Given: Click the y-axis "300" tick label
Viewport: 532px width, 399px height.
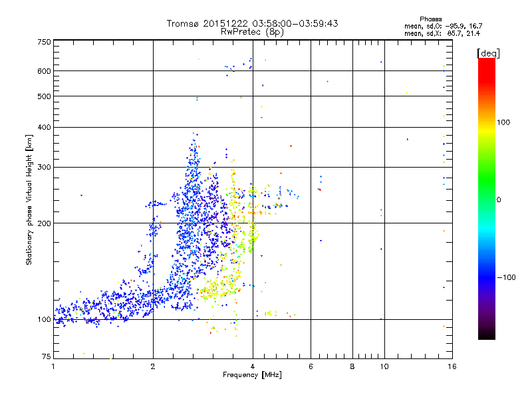Looking at the screenshot, I should tap(45, 168).
